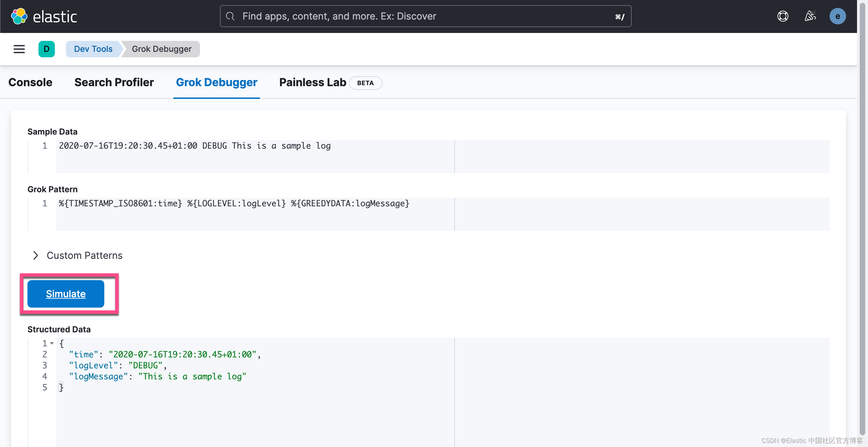
Task: Click the Elastic logo
Action: 44,16
